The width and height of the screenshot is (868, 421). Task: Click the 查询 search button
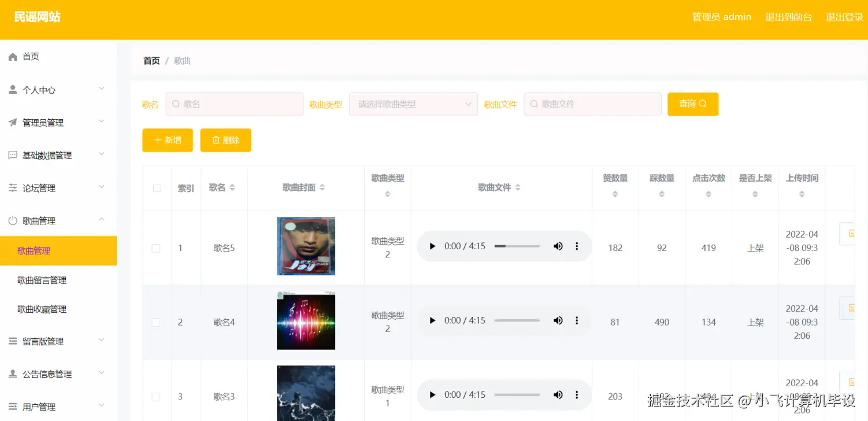[692, 104]
